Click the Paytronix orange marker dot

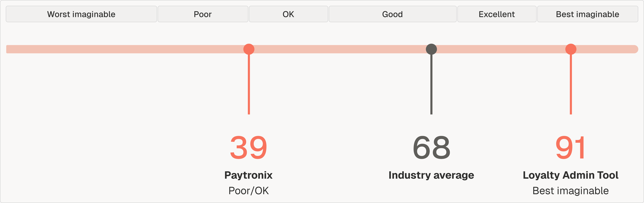pyautogui.click(x=249, y=49)
